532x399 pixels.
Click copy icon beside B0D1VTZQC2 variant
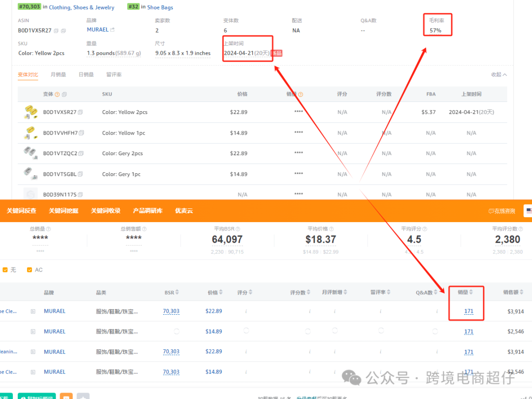tap(81, 154)
